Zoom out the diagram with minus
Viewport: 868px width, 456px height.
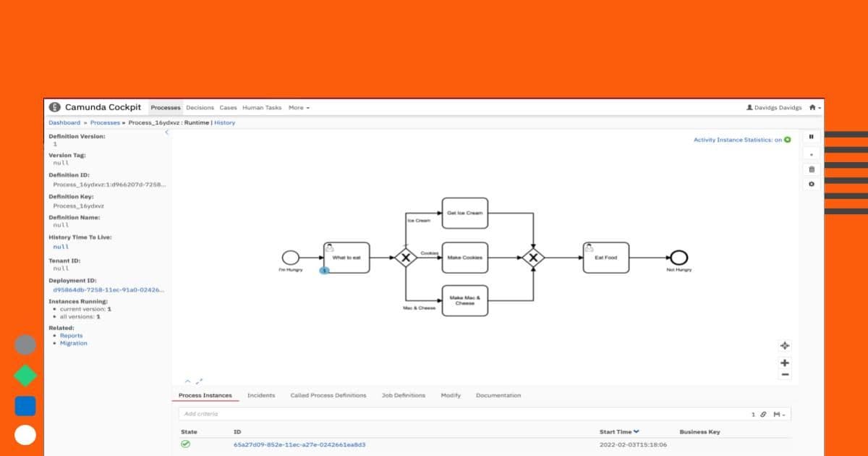tap(785, 375)
